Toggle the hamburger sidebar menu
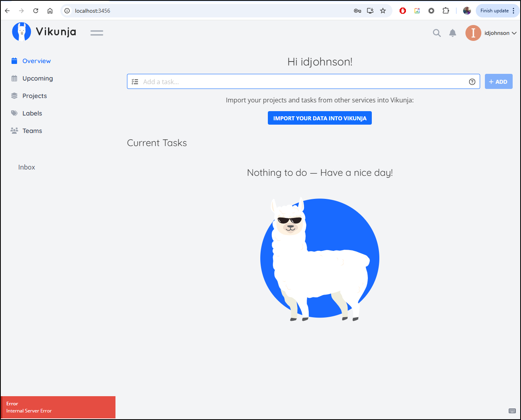This screenshot has width=521, height=420. coord(97,33)
